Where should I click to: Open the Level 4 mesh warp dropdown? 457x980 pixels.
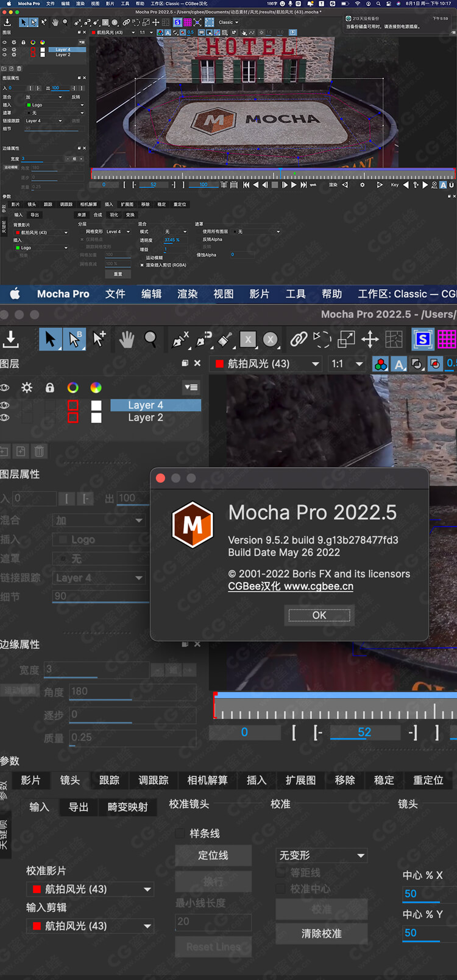tap(118, 232)
